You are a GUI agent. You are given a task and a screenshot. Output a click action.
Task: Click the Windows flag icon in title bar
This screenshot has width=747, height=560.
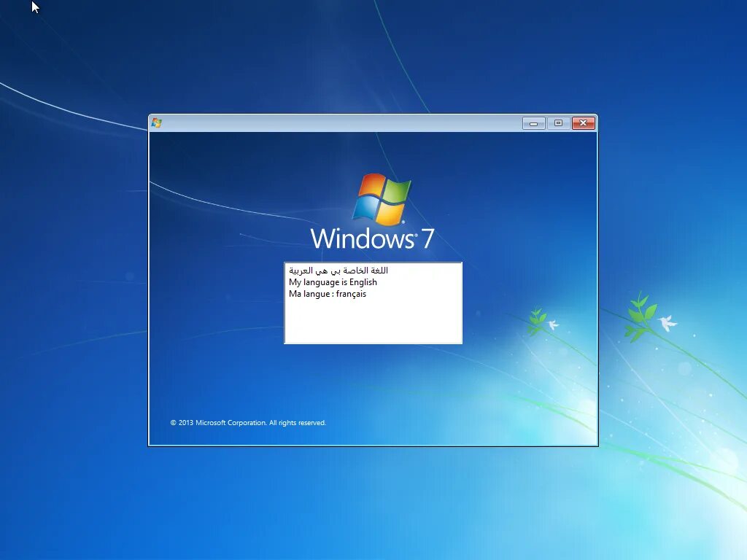click(x=156, y=123)
